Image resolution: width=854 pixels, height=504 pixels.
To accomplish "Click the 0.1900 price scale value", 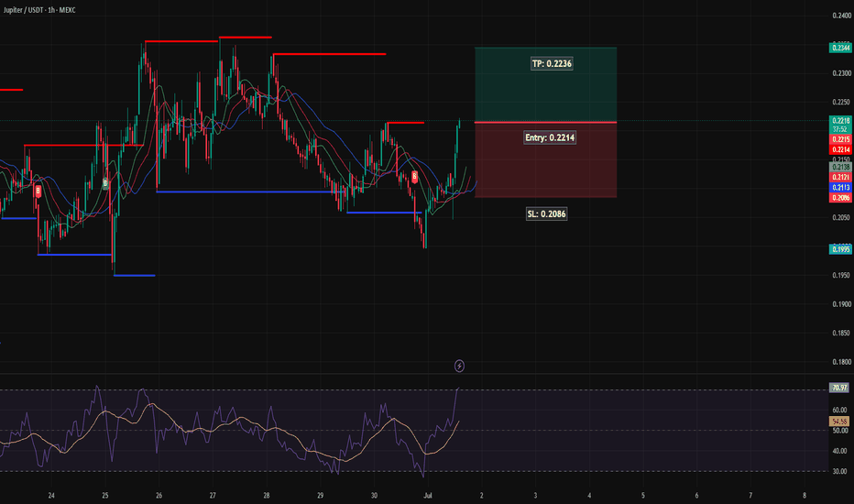I will point(841,304).
